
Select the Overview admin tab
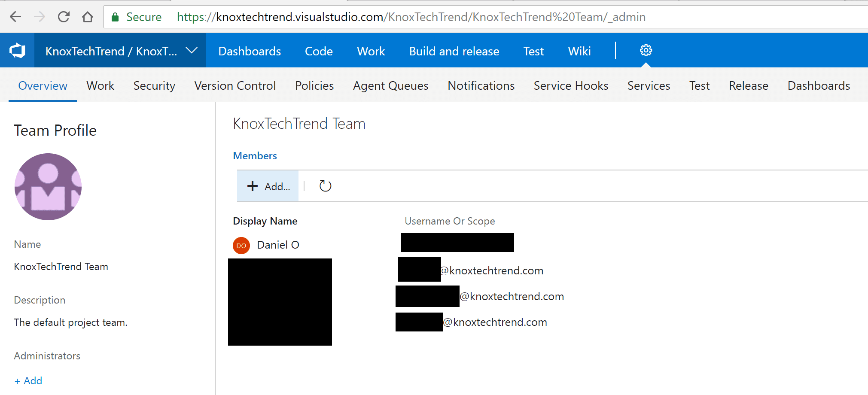[43, 85]
